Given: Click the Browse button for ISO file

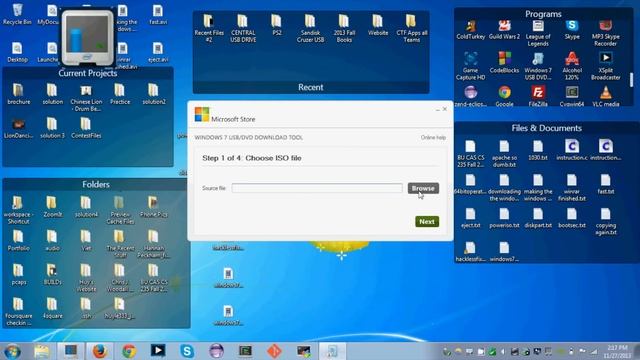Looking at the screenshot, I should pos(423,188).
